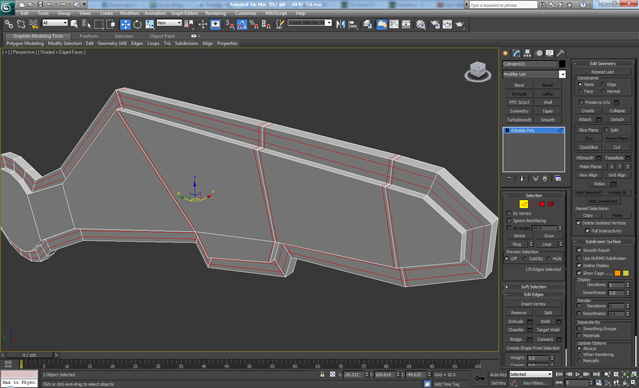Toggle Full Interactivity checkbox

tap(587, 231)
